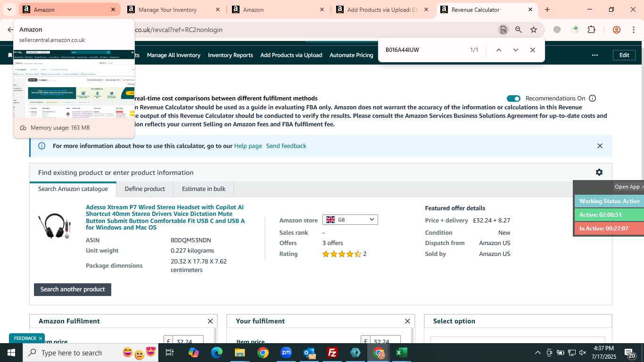Click the Send feedback link
This screenshot has width=644, height=362.
(x=286, y=146)
